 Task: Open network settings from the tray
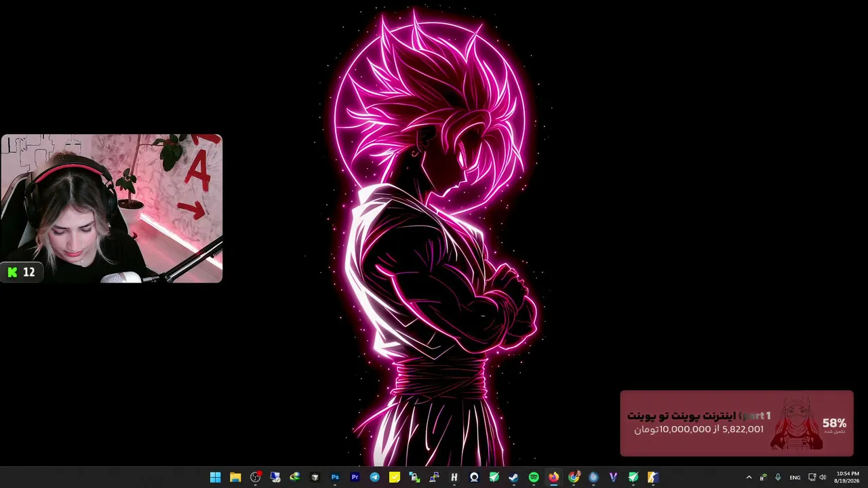(812, 477)
